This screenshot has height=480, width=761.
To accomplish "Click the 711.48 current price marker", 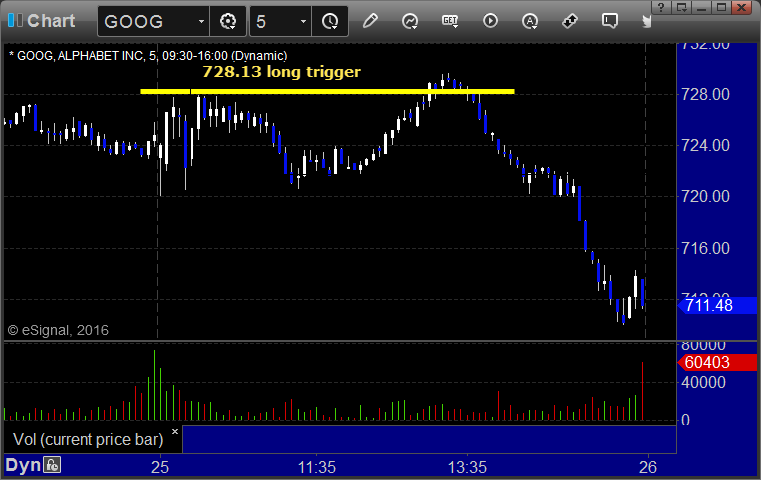I will 717,305.
